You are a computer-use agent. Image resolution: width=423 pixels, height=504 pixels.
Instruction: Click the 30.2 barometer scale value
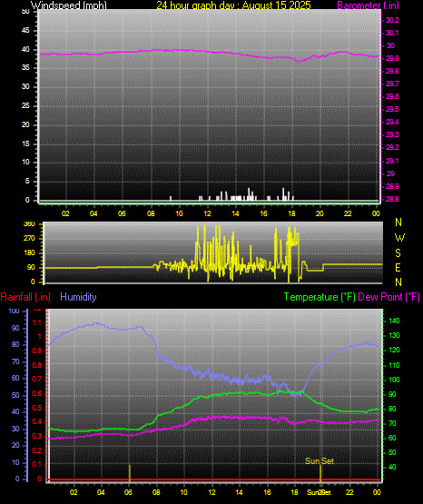coord(392,20)
